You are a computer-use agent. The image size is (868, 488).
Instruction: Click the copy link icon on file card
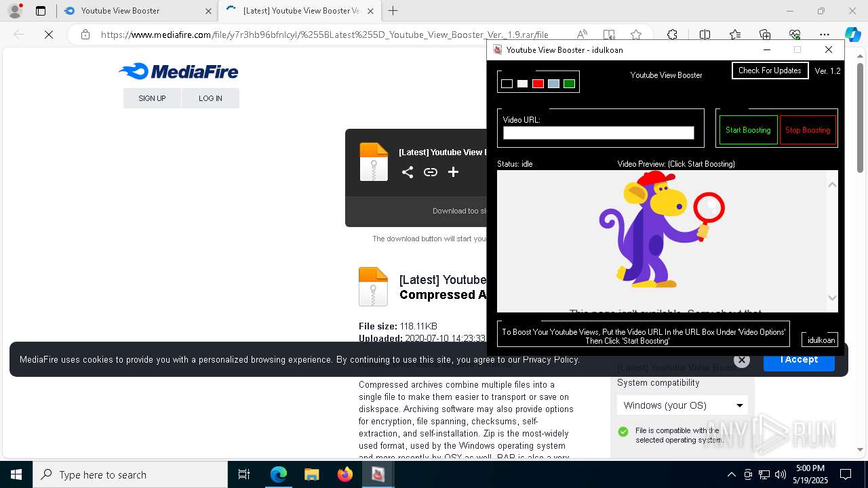[430, 172]
